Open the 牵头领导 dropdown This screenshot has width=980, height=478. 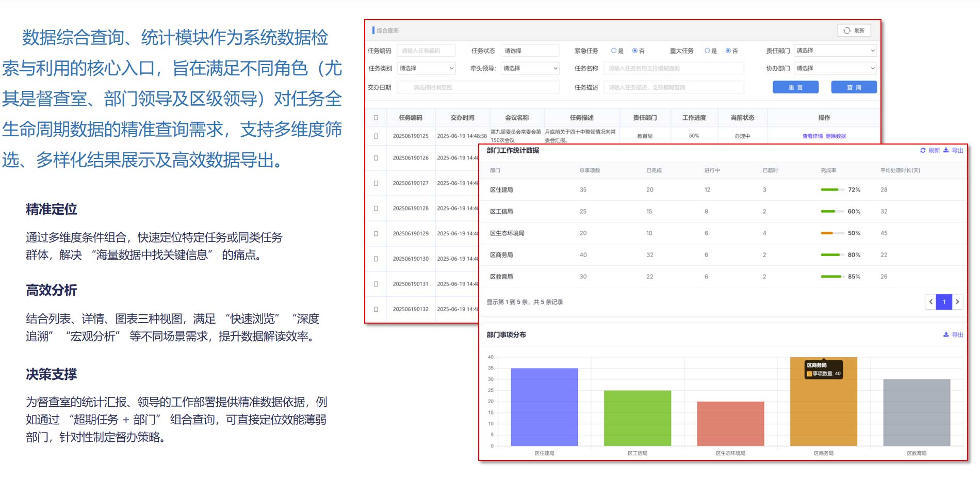coord(530,68)
